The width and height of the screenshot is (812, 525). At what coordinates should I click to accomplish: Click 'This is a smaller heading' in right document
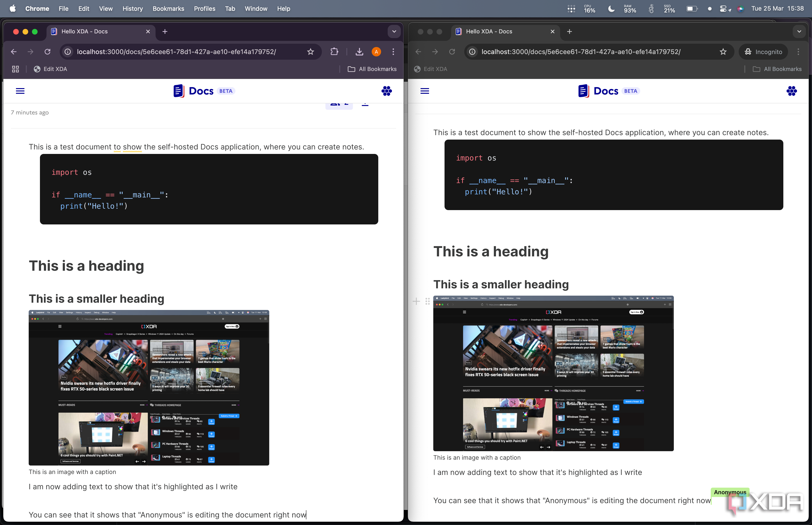501,284
